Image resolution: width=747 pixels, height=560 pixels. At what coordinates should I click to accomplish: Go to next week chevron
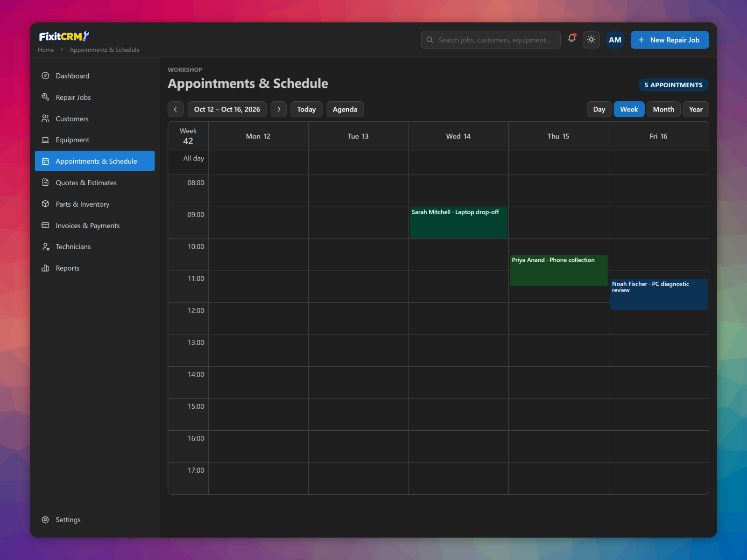click(x=279, y=109)
